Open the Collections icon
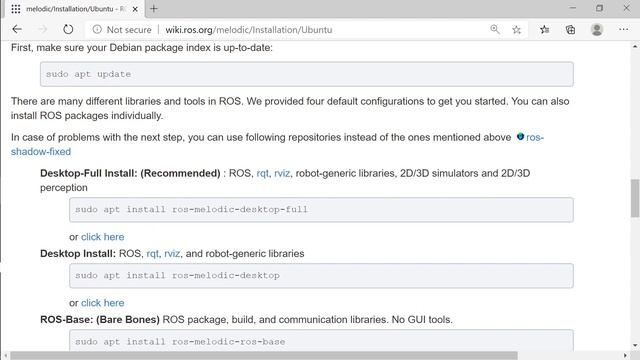 tap(570, 29)
